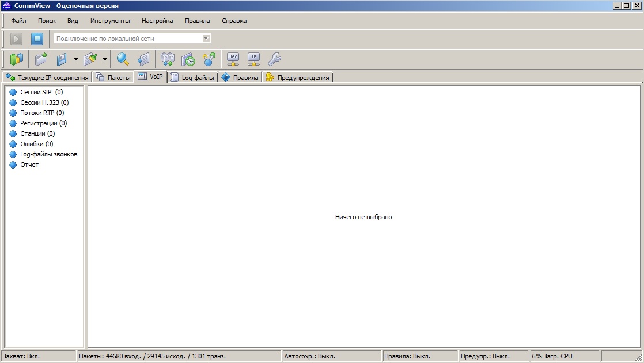Click the calendar clock scheduler icon

[188, 59]
